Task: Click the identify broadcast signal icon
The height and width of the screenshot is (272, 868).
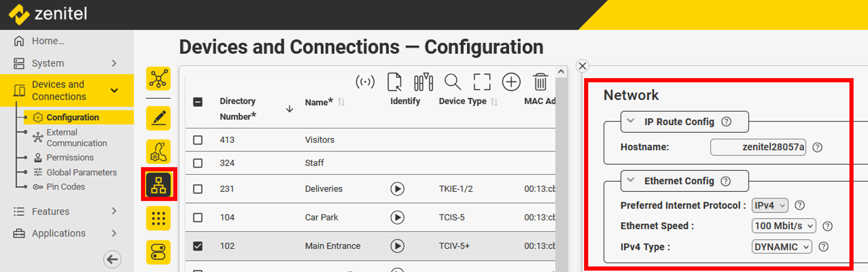Action: 365,82
